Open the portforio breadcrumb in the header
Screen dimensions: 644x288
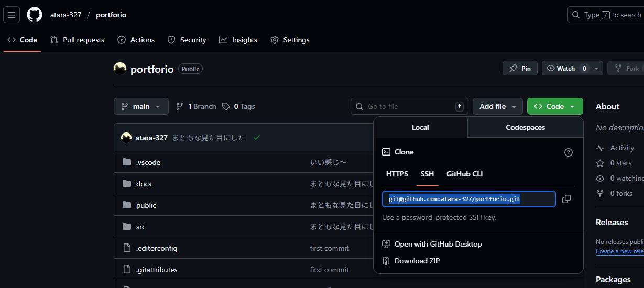click(x=111, y=15)
